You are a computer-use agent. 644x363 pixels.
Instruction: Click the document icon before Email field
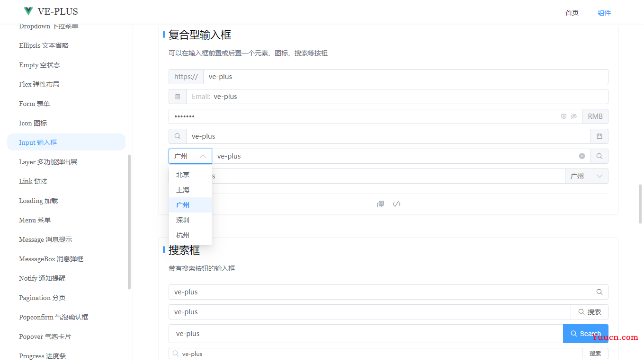pos(178,97)
